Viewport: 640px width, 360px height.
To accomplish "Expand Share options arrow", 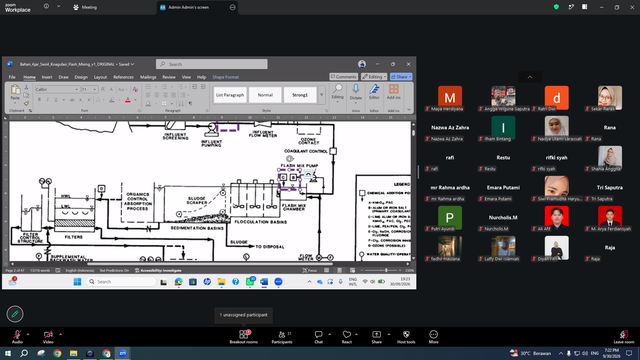I will 389,334.
